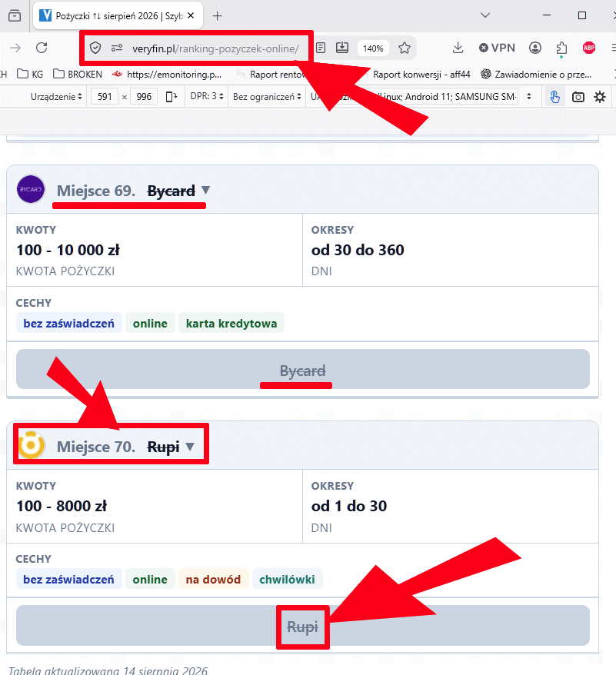
Task: Open the DPR: 3 dropdown
Action: 207,96
